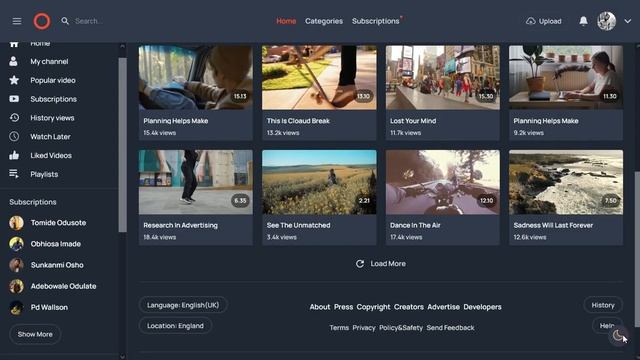This screenshot has height=360, width=640.
Task: Click the Load More text button
Action: (x=388, y=264)
